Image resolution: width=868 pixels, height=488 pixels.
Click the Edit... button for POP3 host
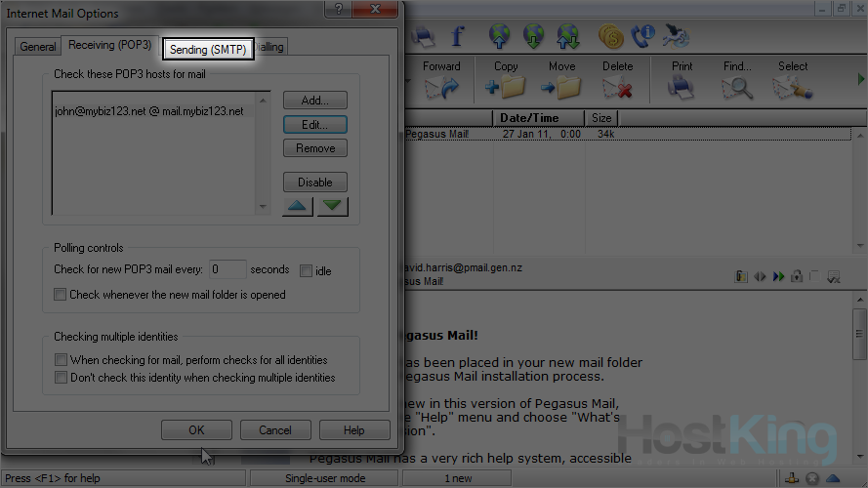[314, 125]
